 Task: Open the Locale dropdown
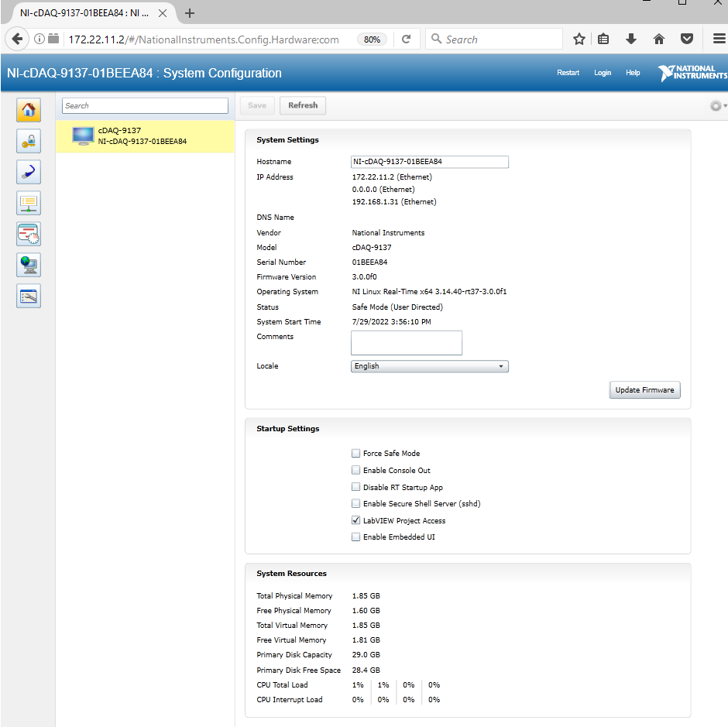point(429,365)
